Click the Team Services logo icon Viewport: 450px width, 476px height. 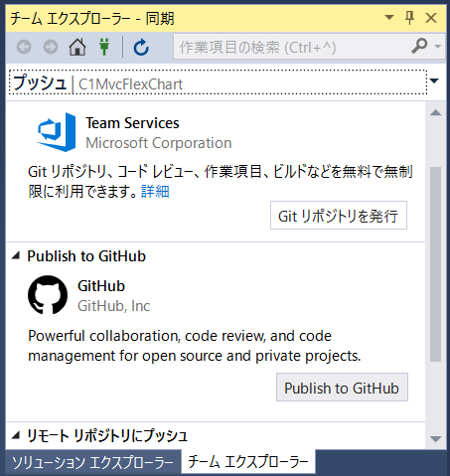[57, 132]
